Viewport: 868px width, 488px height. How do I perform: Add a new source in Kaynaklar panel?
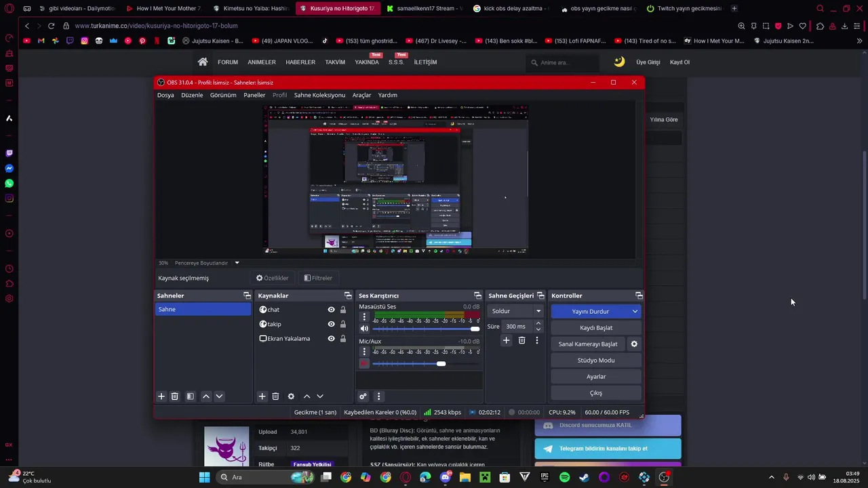262,396
